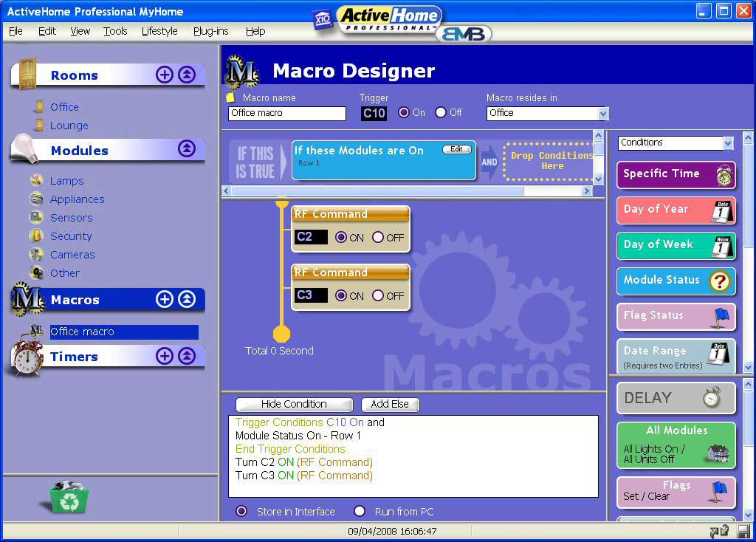
Task: Add a new timer with plus icon
Action: click(x=164, y=356)
